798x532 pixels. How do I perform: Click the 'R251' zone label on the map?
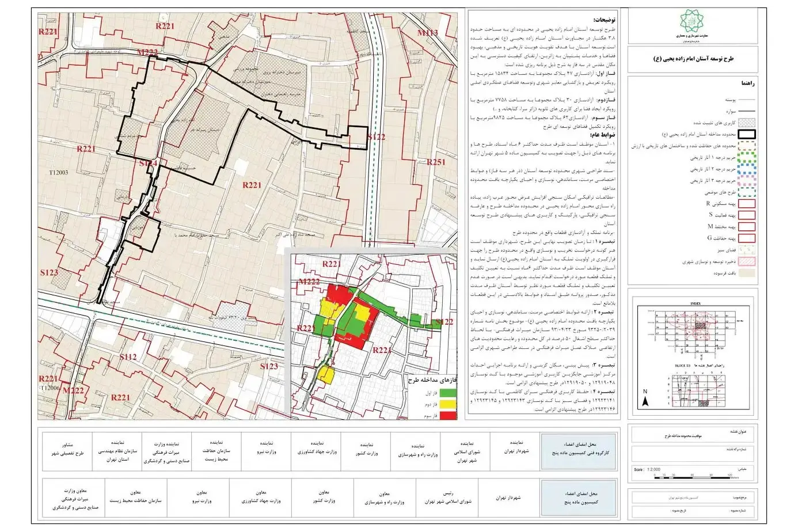tap(436, 162)
